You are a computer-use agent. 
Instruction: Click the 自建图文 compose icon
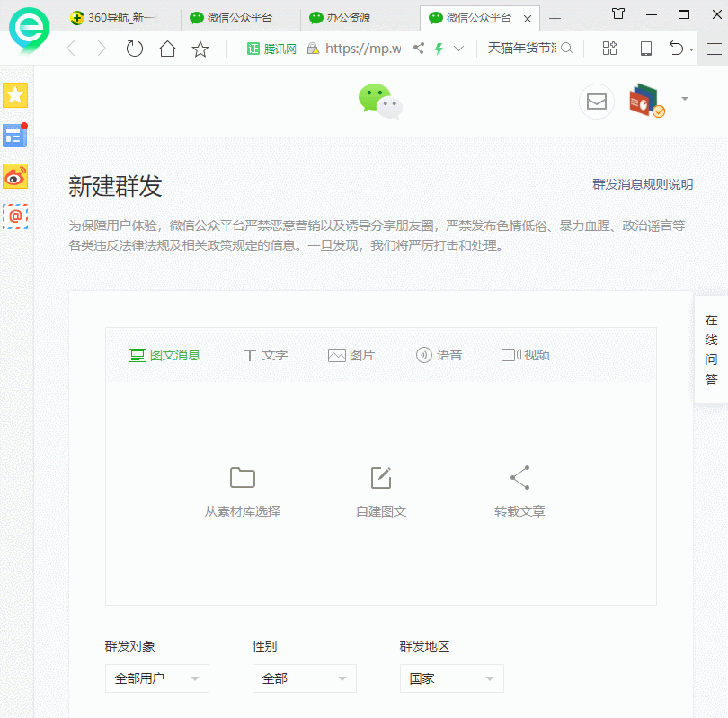(380, 478)
